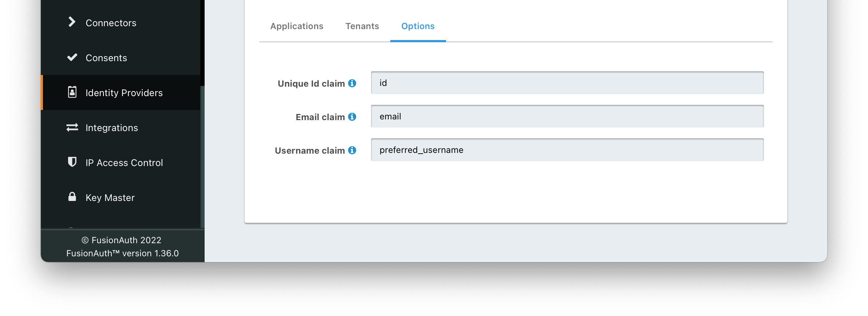Click into the Email claim field
The height and width of the screenshot is (316, 868).
click(x=567, y=116)
